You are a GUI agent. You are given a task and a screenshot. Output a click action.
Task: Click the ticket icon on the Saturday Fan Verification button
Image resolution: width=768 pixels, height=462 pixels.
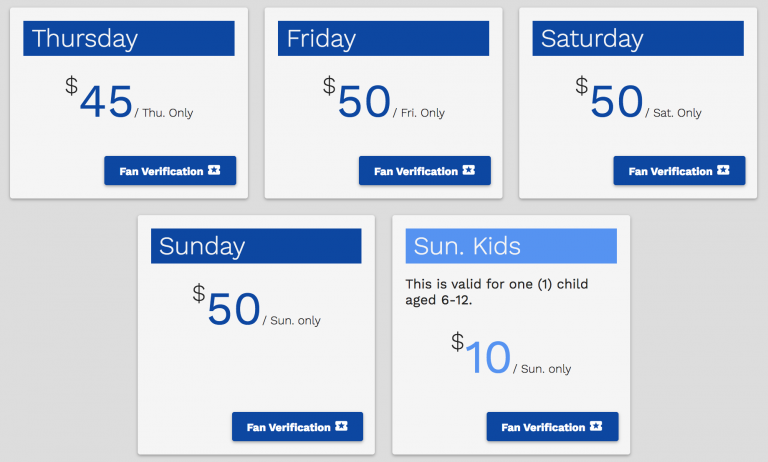[723, 170]
